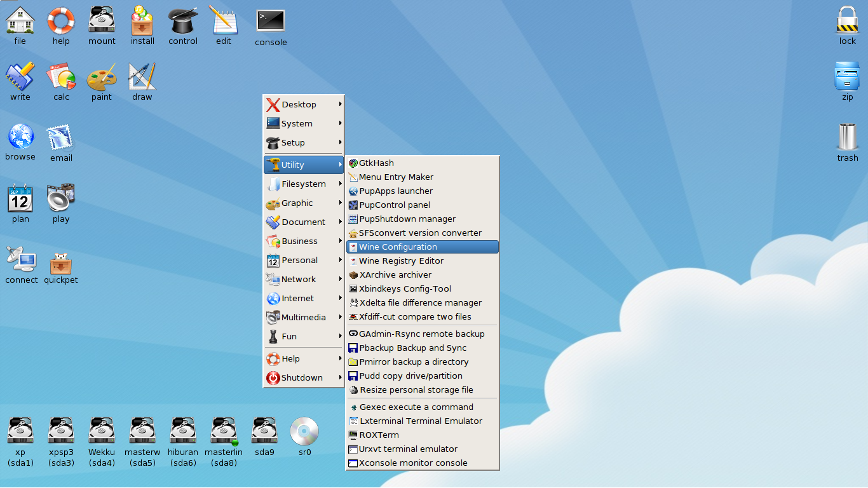Expand the Setup submenu
This screenshot has width=868, height=488.
[304, 143]
